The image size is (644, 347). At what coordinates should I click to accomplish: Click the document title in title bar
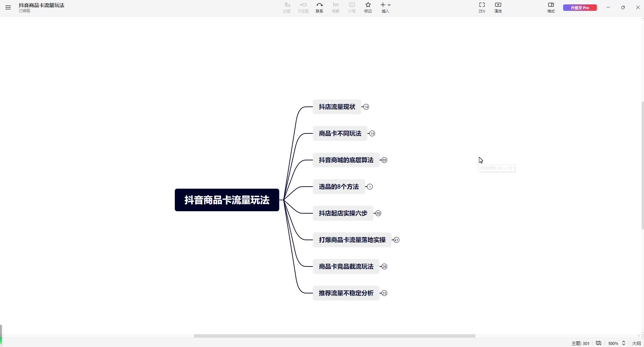coord(41,5)
